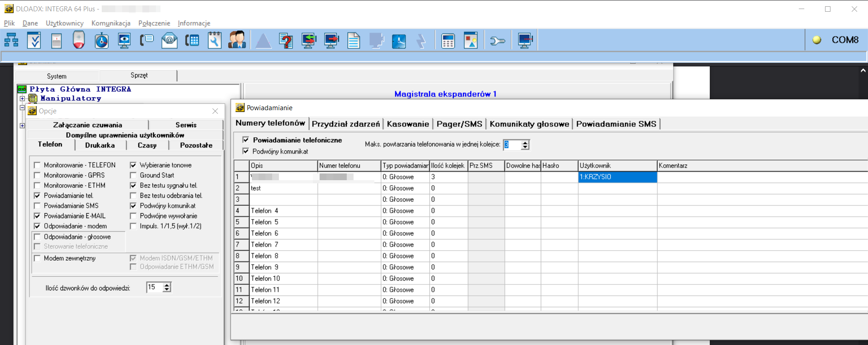Click the e-mail envelope toolbar icon
This screenshot has height=345, width=868.
pos(170,40)
